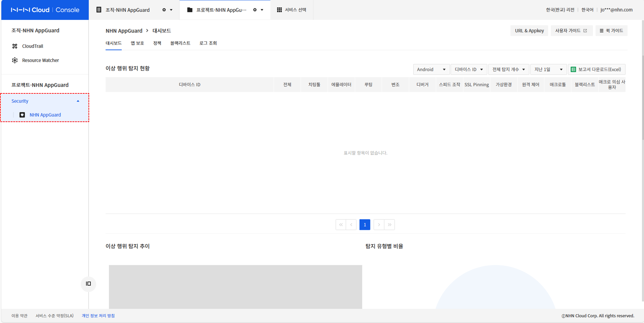
Task: Open organization settings gear icon
Action: click(x=164, y=10)
